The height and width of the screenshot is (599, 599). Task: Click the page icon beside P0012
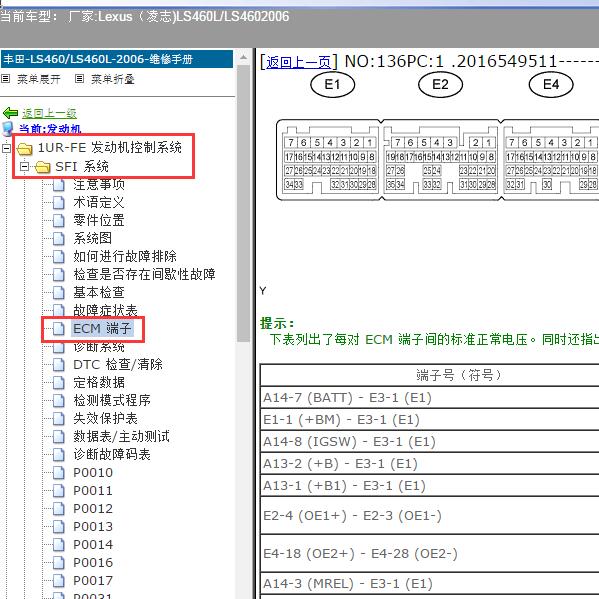(58, 508)
